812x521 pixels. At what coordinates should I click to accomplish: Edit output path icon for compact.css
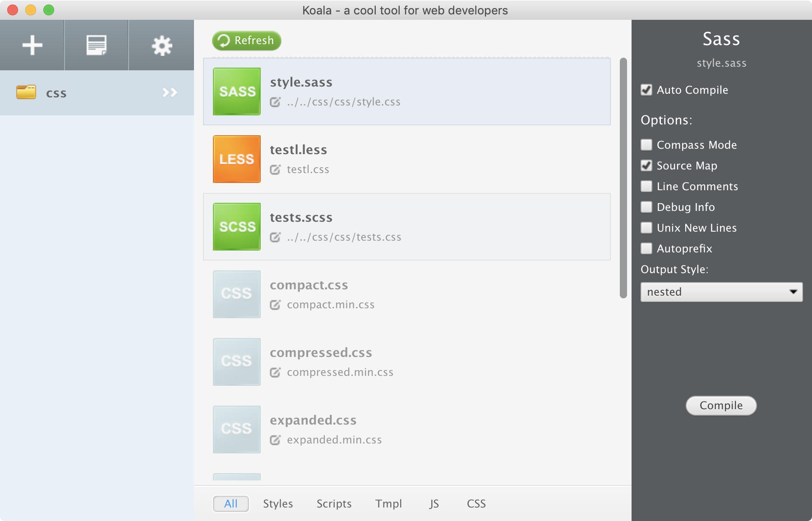275,305
